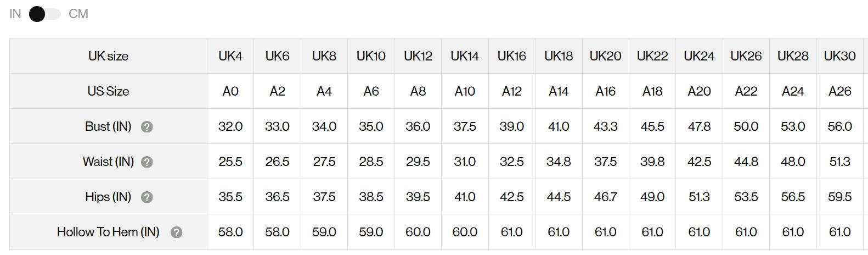Click the 'UK size' row header
868x255 pixels.
[108, 56]
